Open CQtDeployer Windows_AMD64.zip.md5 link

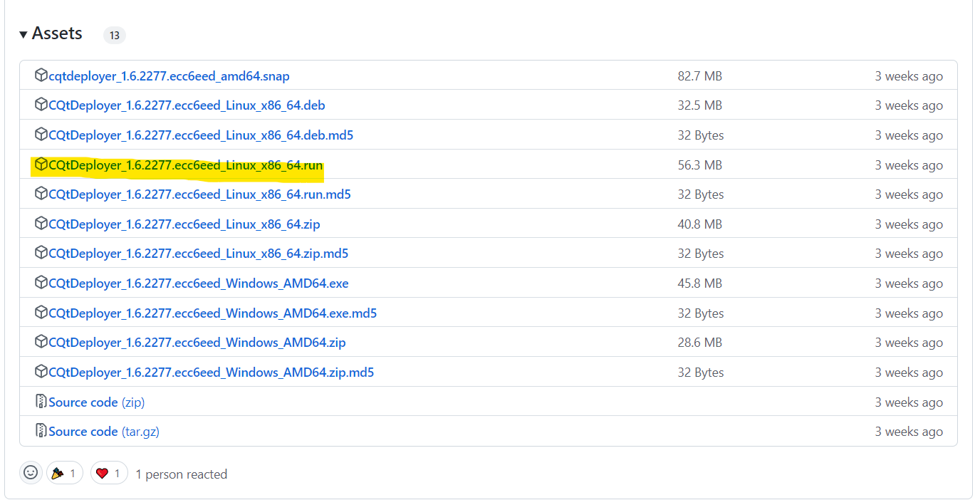211,373
